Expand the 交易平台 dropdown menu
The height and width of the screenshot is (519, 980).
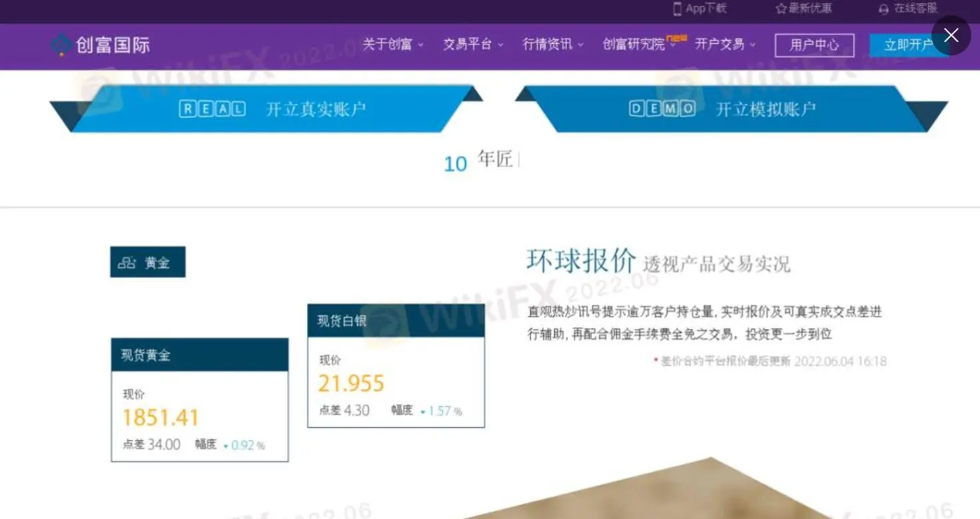(473, 45)
